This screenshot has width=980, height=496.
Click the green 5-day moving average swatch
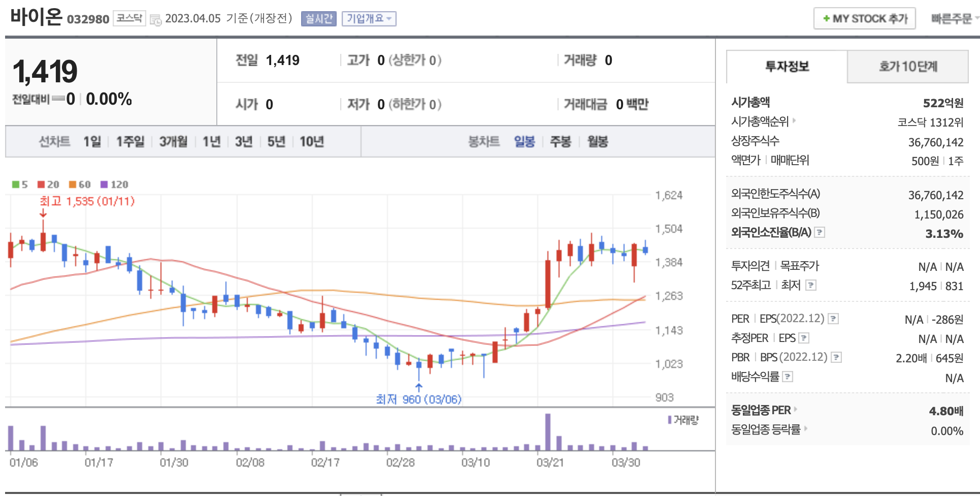[16, 184]
